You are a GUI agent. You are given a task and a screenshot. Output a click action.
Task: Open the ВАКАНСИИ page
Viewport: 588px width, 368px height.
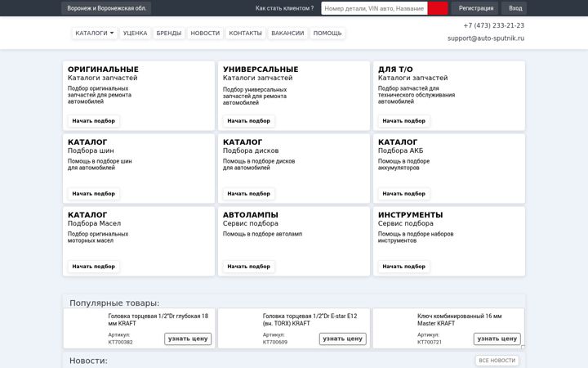pyautogui.click(x=287, y=33)
